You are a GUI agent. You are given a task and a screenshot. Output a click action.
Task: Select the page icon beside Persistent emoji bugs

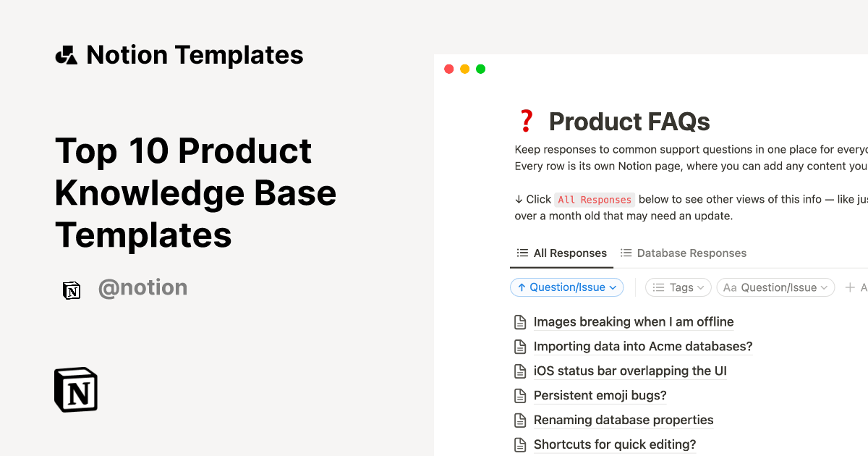point(521,395)
